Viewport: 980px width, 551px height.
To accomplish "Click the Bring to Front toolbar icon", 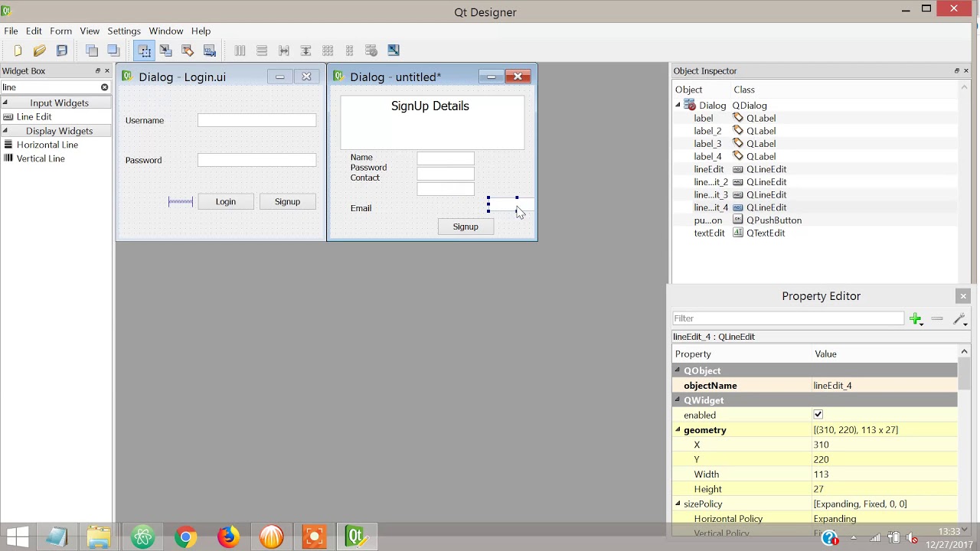I will (113, 51).
